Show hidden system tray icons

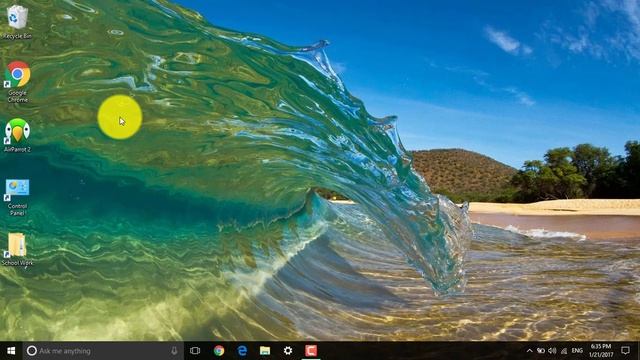[x=529, y=351]
